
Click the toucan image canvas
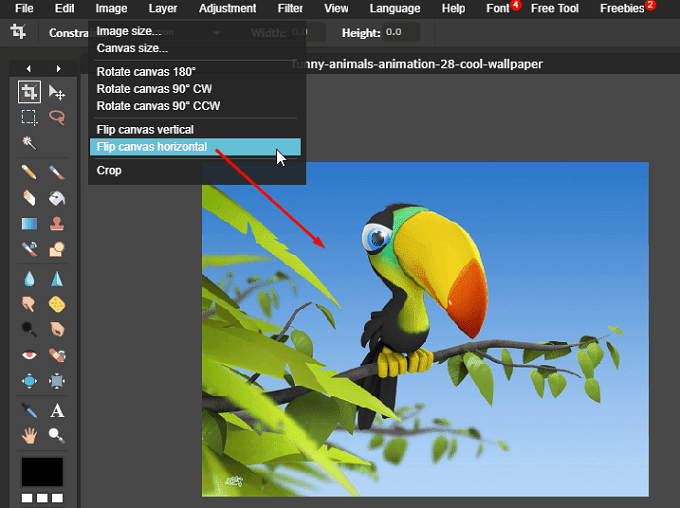coord(425,329)
